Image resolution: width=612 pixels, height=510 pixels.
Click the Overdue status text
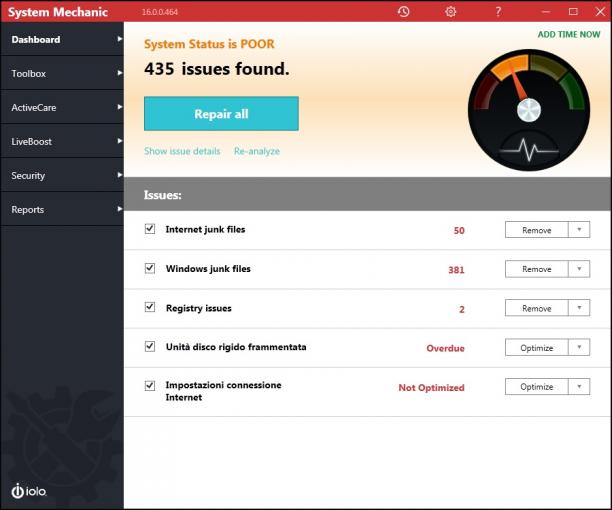coord(445,348)
